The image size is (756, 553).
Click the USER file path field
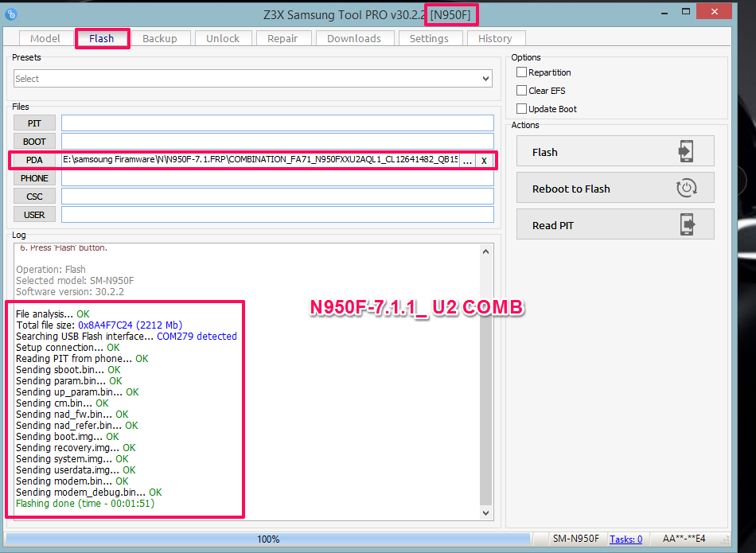click(277, 215)
